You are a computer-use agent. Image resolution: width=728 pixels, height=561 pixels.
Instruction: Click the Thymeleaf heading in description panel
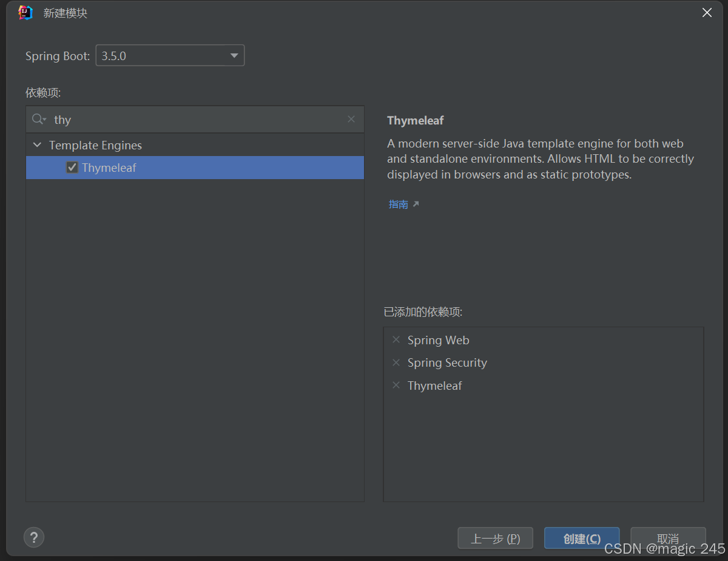416,120
